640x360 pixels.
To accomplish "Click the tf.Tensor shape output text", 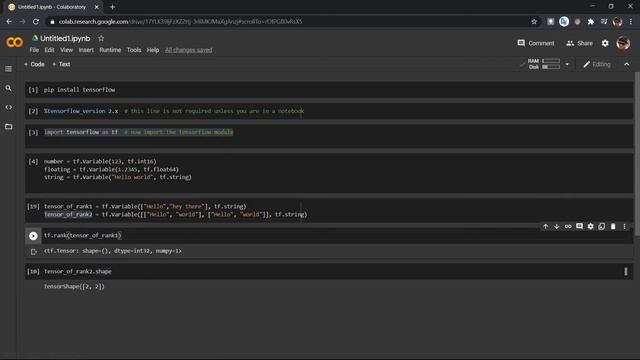I will [x=113, y=251].
